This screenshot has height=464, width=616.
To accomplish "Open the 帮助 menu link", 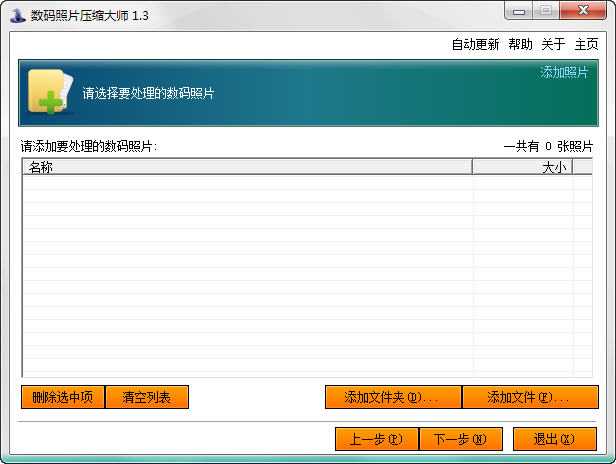I will coord(520,44).
